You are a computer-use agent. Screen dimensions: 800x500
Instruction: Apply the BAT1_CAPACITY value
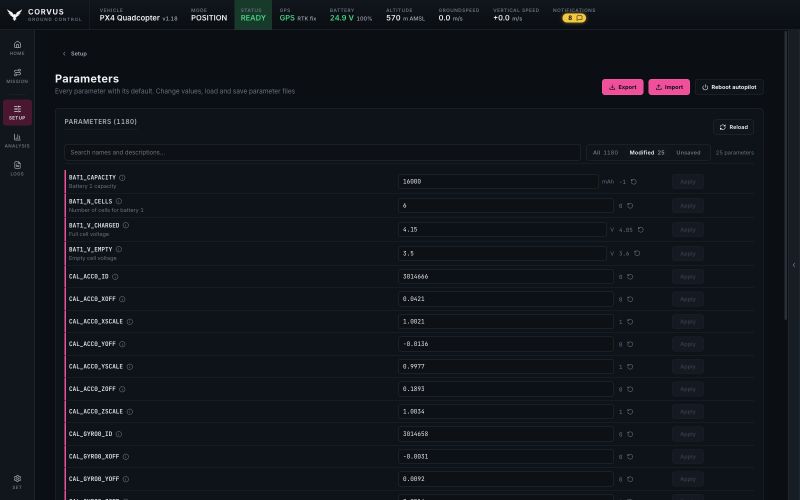(x=687, y=182)
